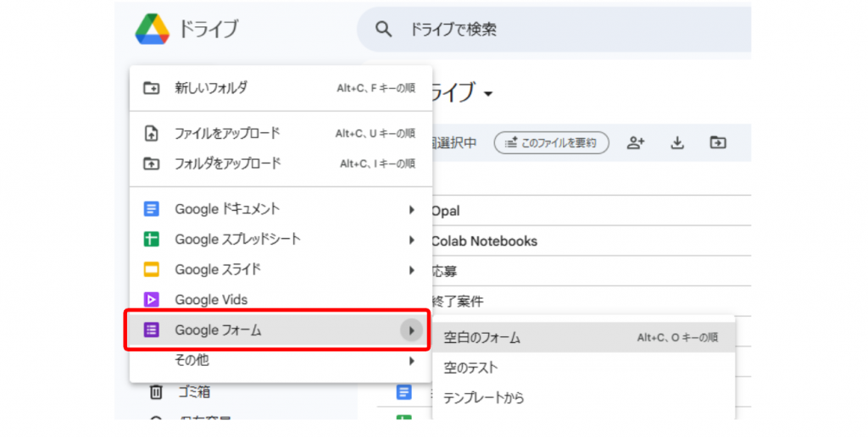Select テンプレートから in submenu
Viewport: 868px width, 437px height.
pos(485,398)
